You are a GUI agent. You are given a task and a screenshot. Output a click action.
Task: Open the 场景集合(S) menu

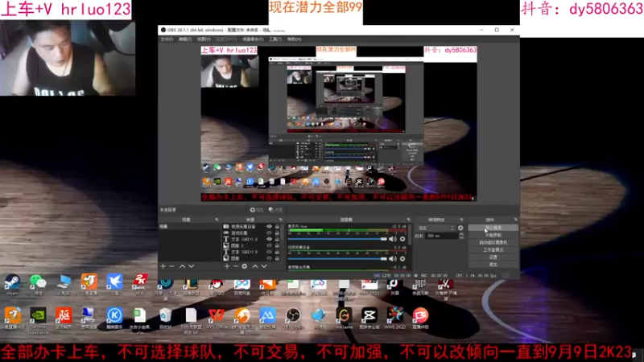253,39
